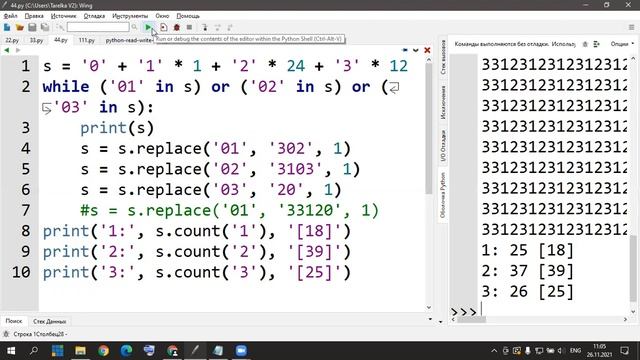
Task: Open the Окно menu
Action: click(162, 16)
